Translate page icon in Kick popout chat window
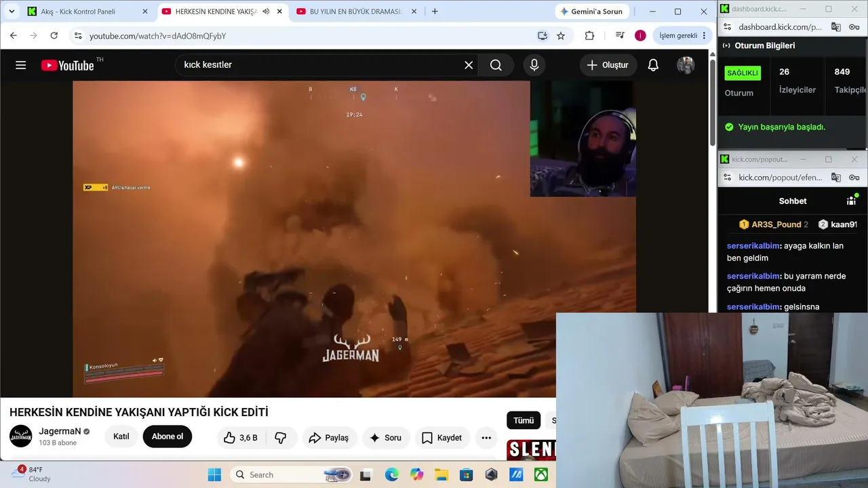This screenshot has width=868, height=488. [x=836, y=178]
